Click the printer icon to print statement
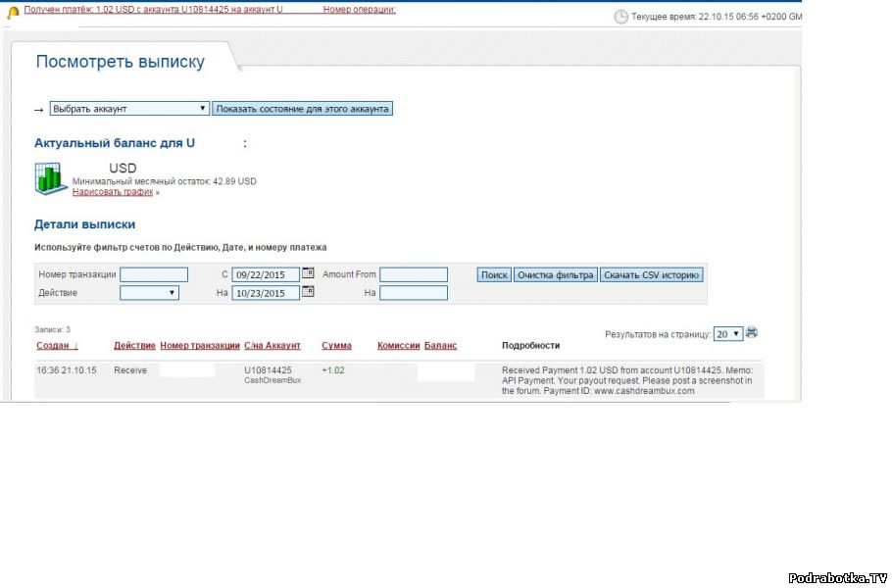Viewport: 892px width, 588px height. [752, 332]
